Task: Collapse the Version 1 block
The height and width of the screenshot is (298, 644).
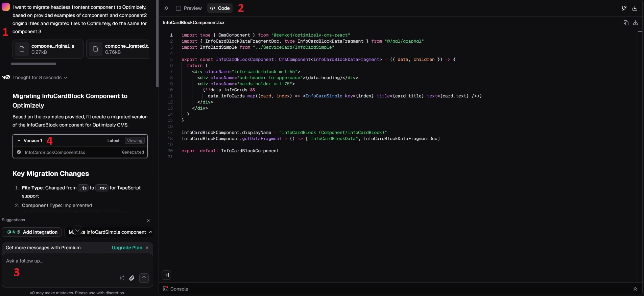Action: tap(19, 141)
